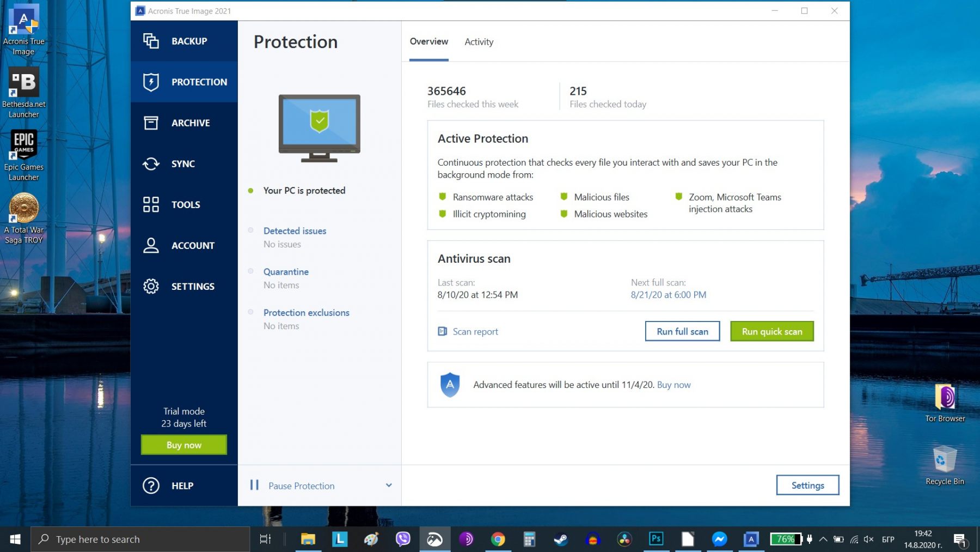The height and width of the screenshot is (552, 980).
Task: Open Google Chrome from the taskbar
Action: coord(498,539)
